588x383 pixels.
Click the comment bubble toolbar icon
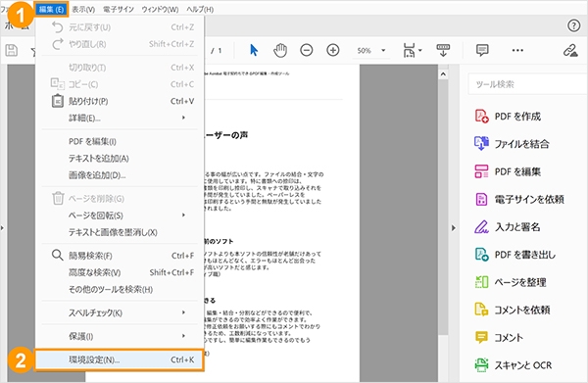tap(482, 50)
